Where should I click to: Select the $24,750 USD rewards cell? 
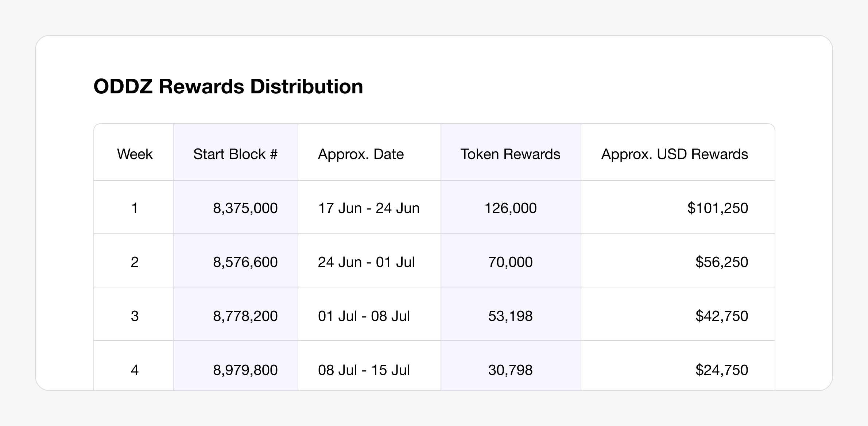[x=721, y=370]
